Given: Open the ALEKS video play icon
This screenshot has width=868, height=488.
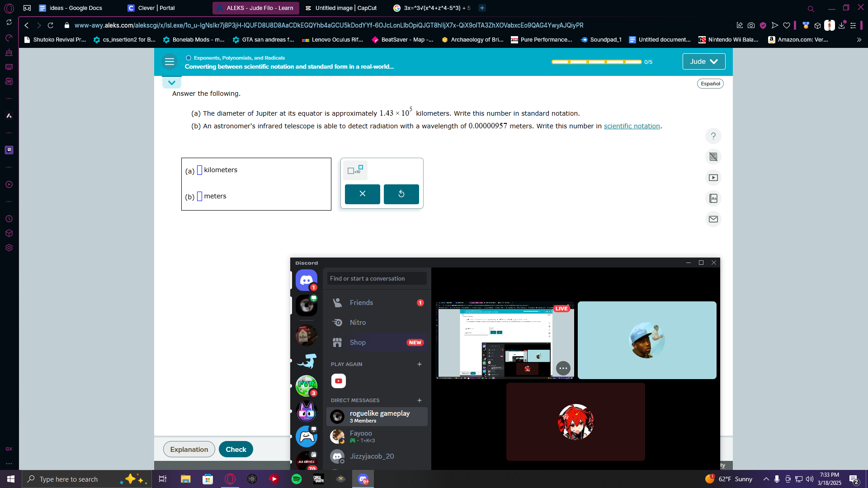Looking at the screenshot, I should coord(713,178).
